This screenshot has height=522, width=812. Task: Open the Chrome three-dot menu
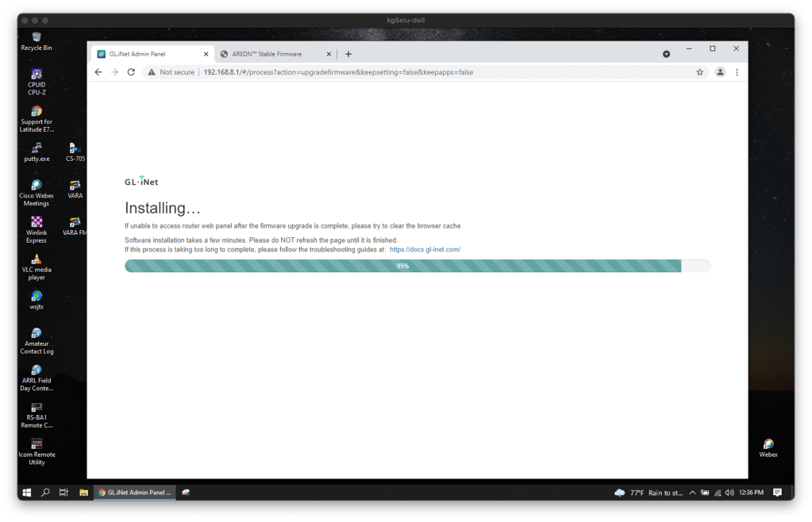(x=737, y=72)
